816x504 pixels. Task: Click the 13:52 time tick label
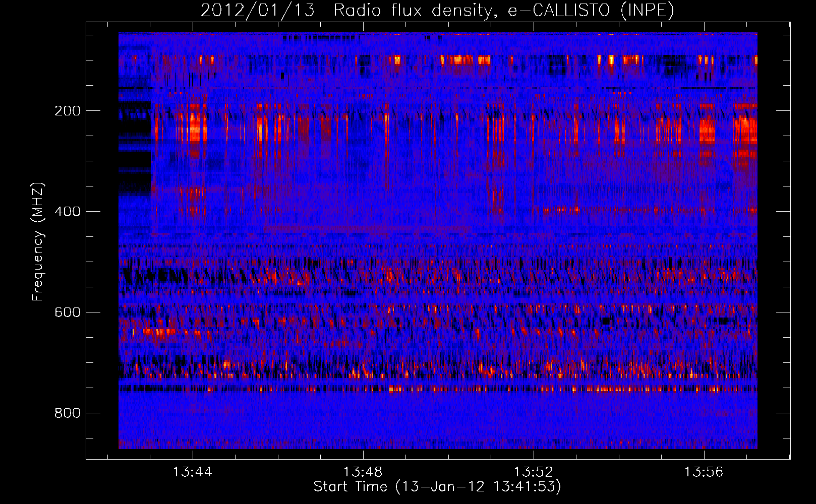tap(533, 472)
